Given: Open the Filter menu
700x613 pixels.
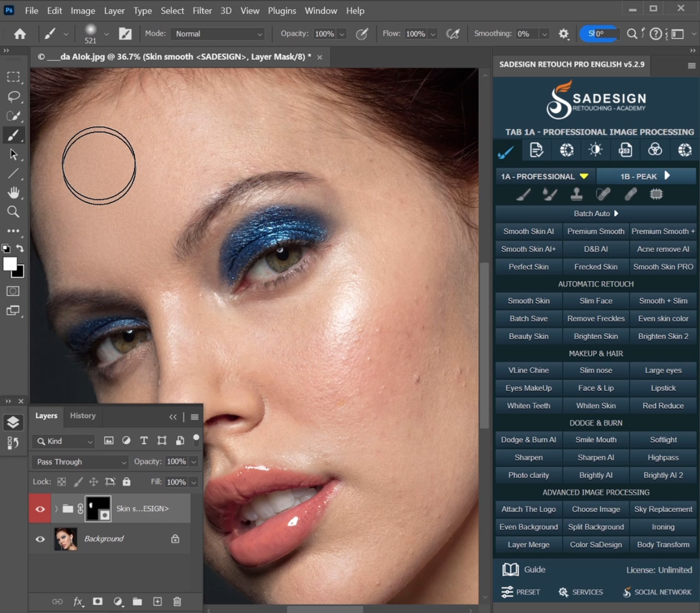Looking at the screenshot, I should tap(202, 11).
